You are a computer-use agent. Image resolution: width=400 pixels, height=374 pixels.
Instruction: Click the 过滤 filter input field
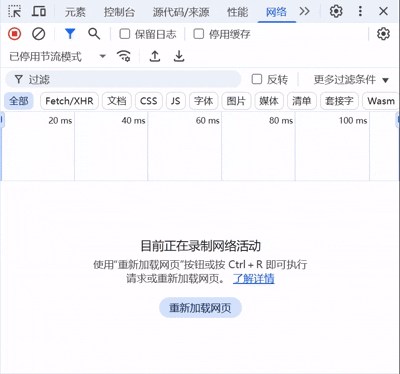coord(123,79)
